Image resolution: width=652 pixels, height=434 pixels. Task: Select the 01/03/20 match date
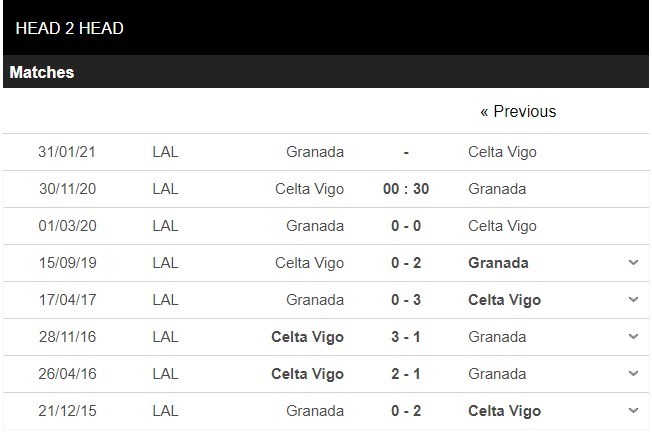(68, 226)
